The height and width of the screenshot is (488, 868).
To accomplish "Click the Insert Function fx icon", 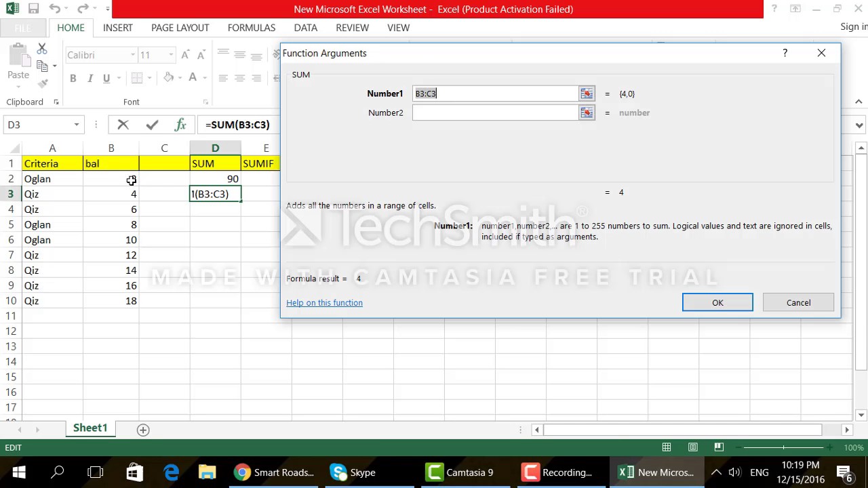I will [x=180, y=125].
